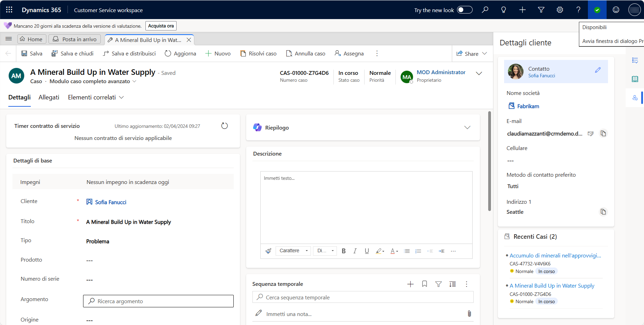Click the lightbulb assistant icon
The width and height of the screenshot is (644, 325).
coord(504,10)
